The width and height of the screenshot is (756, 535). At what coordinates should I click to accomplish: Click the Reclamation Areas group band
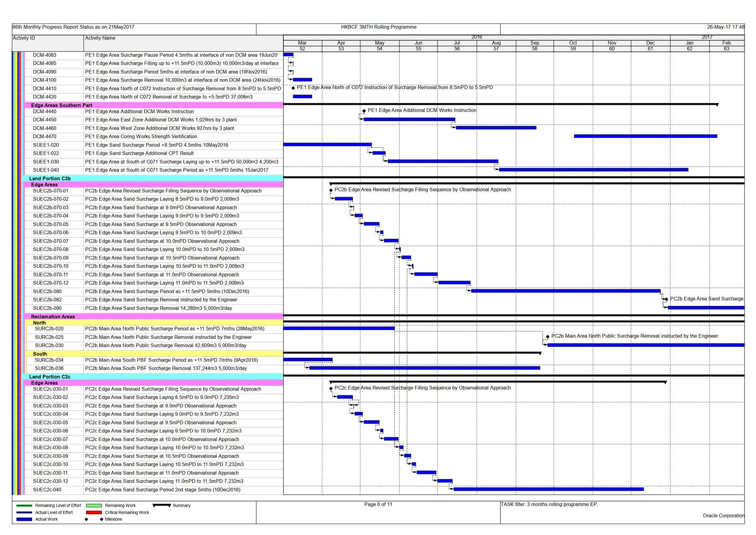coord(153,316)
